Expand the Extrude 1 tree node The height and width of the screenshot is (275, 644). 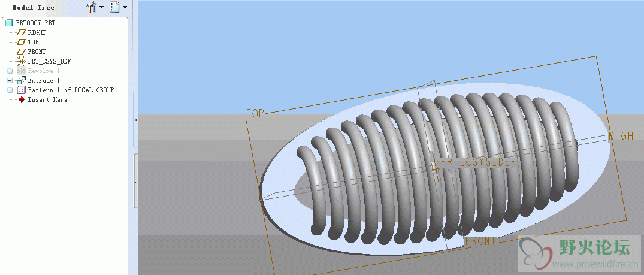click(x=10, y=80)
